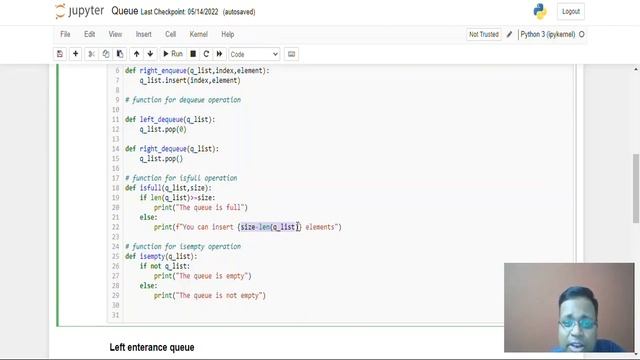
Task: Click print "The queue is full" line
Action: point(201,208)
